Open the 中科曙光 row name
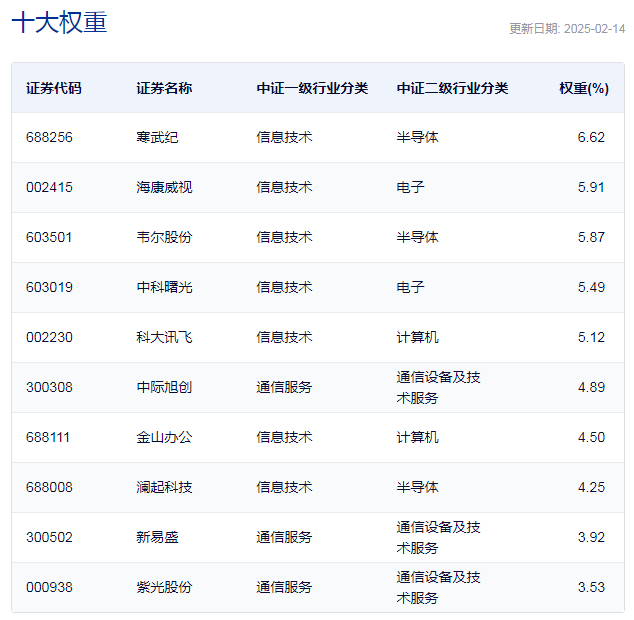Screen dimensions: 634x620 tap(164, 288)
